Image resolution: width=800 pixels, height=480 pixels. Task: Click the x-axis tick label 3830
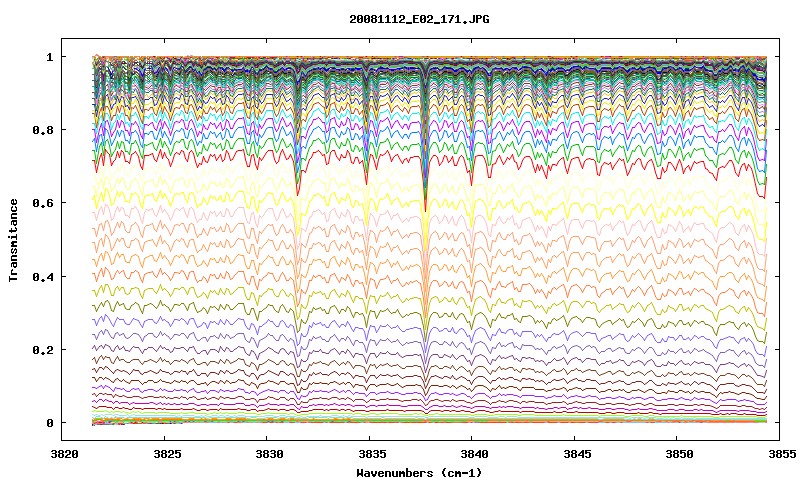[269, 454]
